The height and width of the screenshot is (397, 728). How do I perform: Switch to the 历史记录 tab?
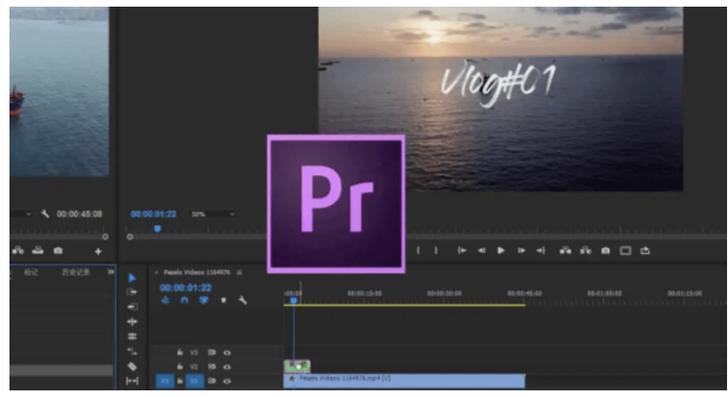point(76,272)
